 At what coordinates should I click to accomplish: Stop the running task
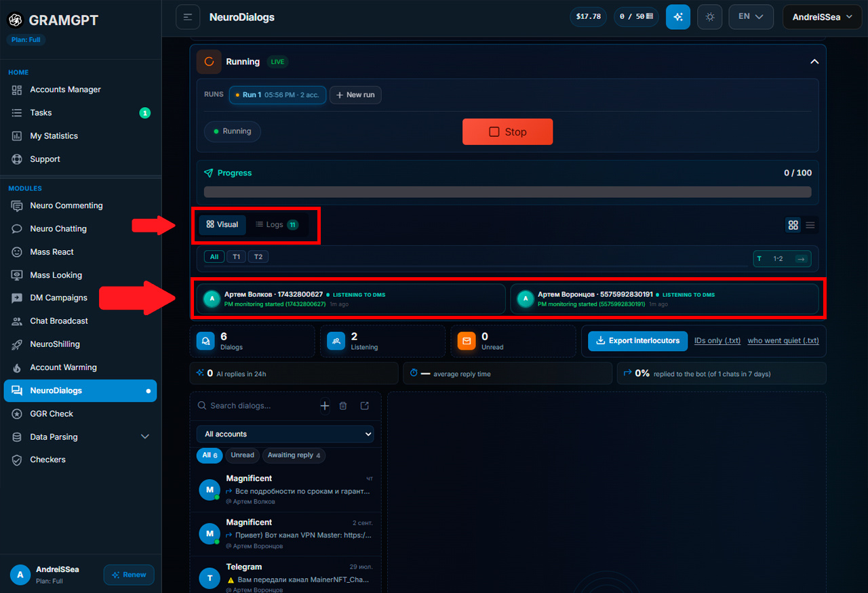[x=507, y=131]
